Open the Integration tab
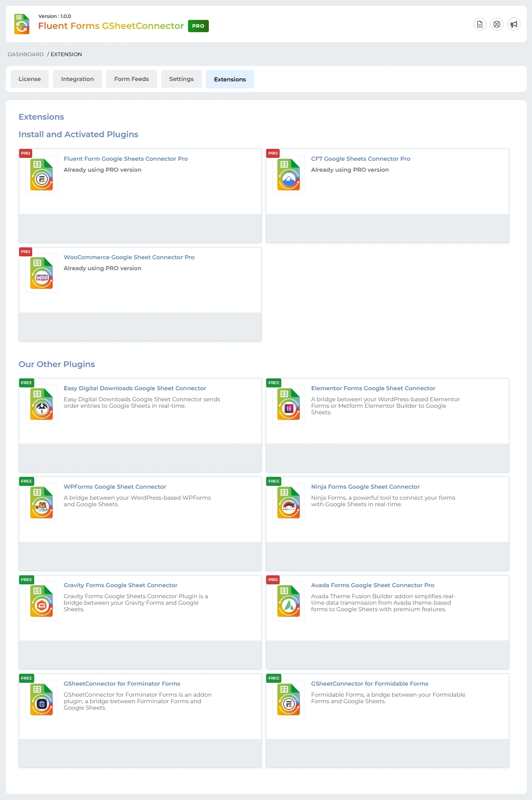 [77, 79]
